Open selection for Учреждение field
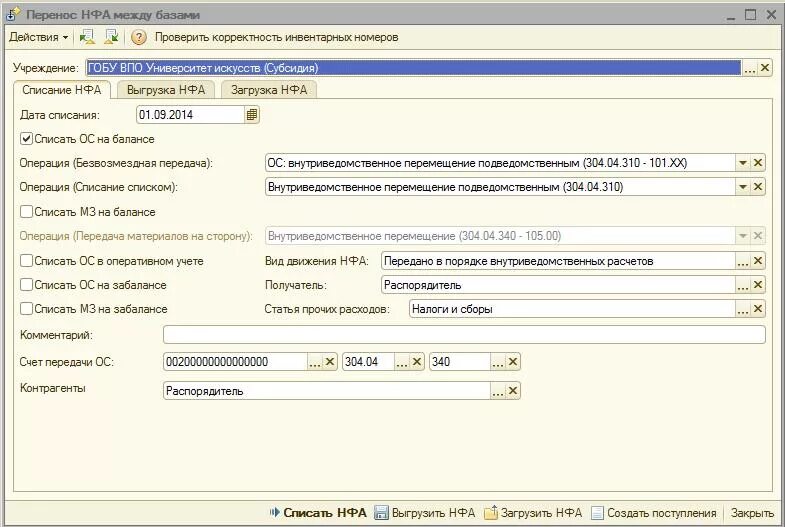The width and height of the screenshot is (785, 527). [749, 68]
